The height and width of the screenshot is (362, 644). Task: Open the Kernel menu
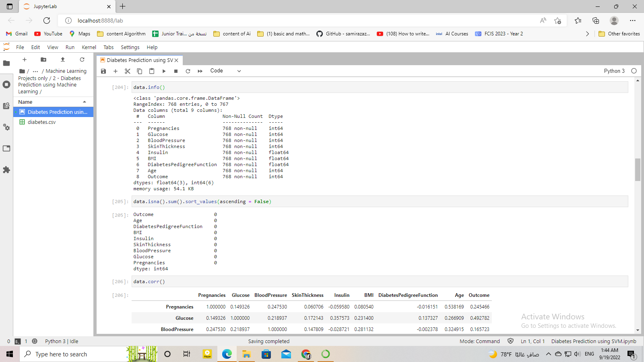point(89,47)
